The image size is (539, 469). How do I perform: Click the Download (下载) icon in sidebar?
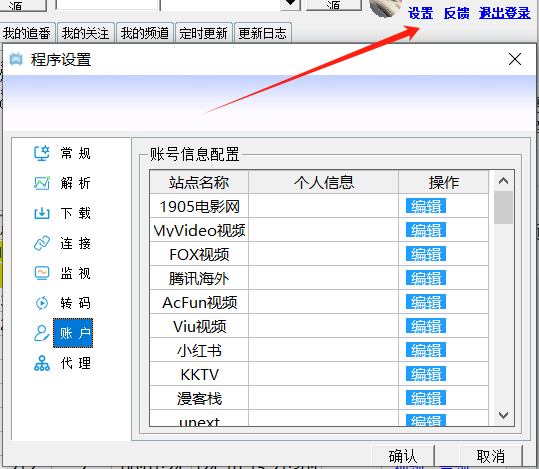tap(42, 213)
